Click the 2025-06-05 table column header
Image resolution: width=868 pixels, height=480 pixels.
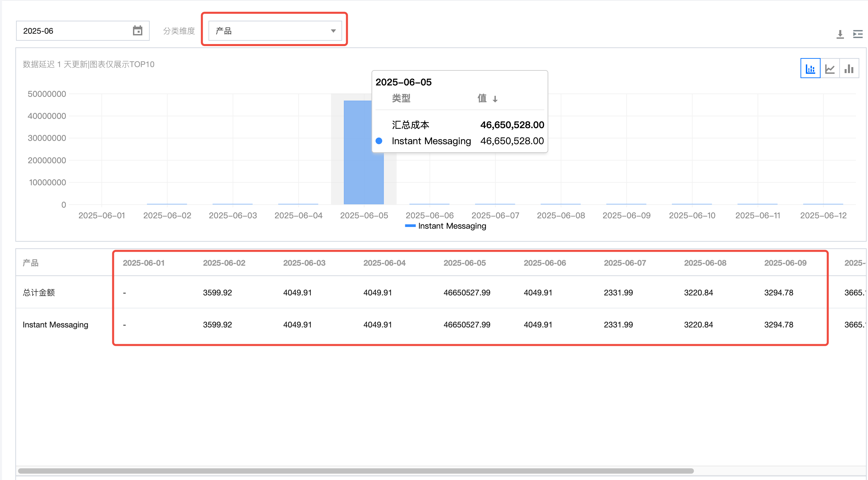(x=464, y=263)
